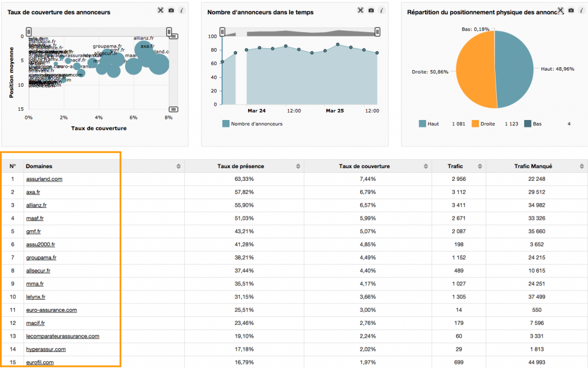The image size is (588, 368).
Task: Select the 41,28% presence rate cell
Action: (244, 245)
